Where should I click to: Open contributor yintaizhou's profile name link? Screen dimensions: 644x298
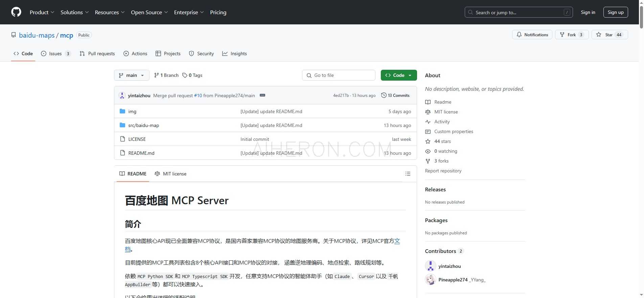(x=450, y=266)
